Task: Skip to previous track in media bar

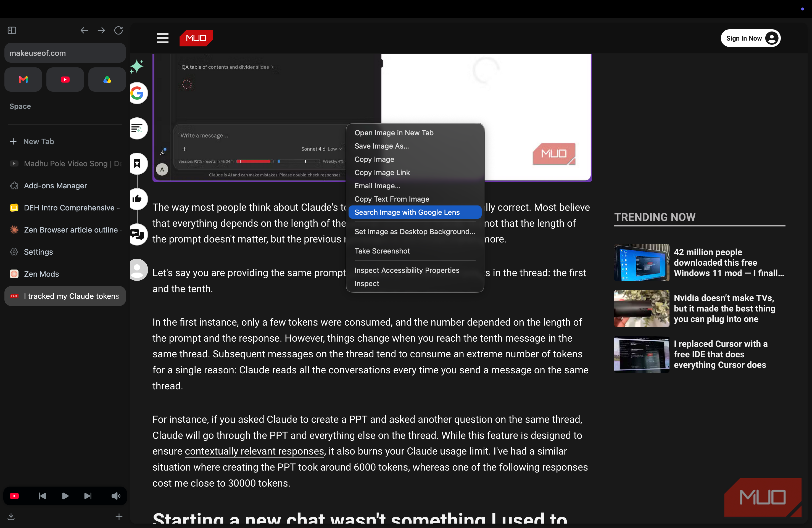Action: [42, 496]
